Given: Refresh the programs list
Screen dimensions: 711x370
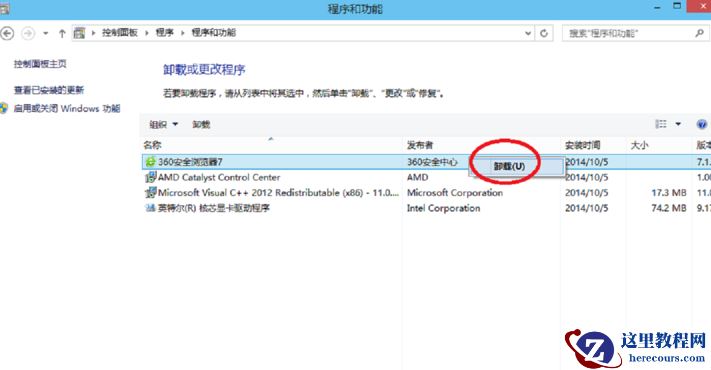Looking at the screenshot, I should [544, 33].
